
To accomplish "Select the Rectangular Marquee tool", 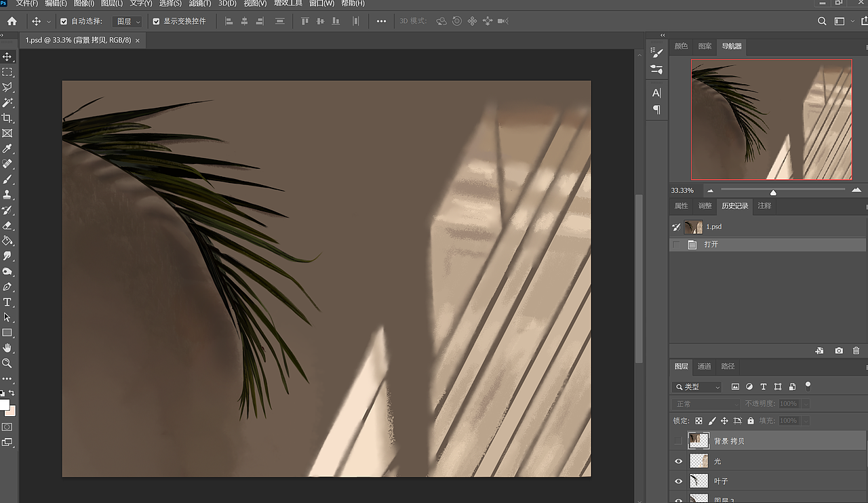I will pyautogui.click(x=7, y=72).
